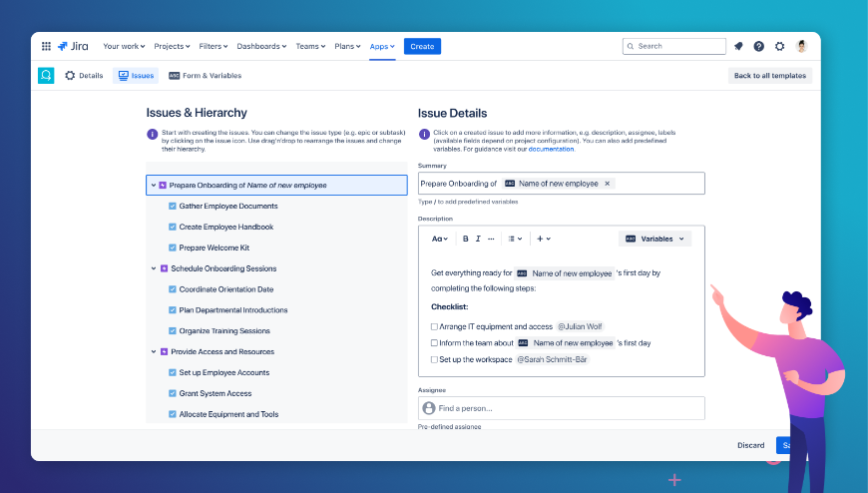
Task: Open the Projects menu
Action: pyautogui.click(x=172, y=46)
